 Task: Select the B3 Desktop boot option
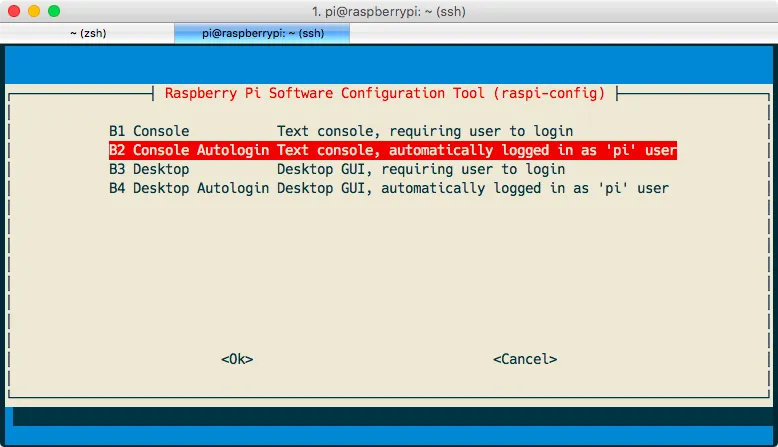pos(337,169)
